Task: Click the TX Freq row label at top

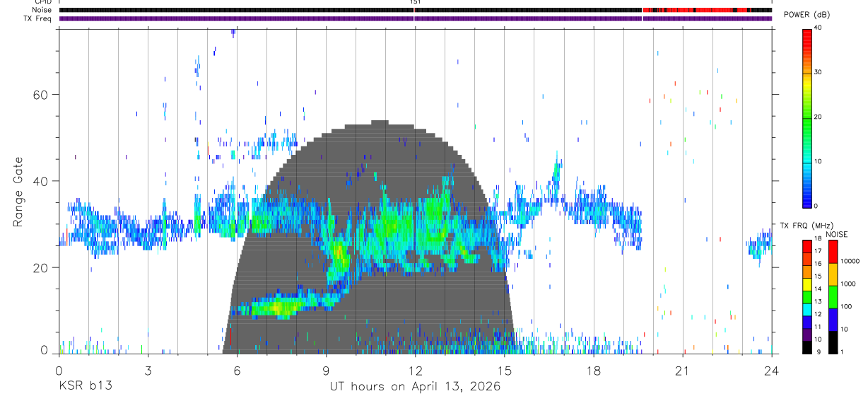Action: 37,18
